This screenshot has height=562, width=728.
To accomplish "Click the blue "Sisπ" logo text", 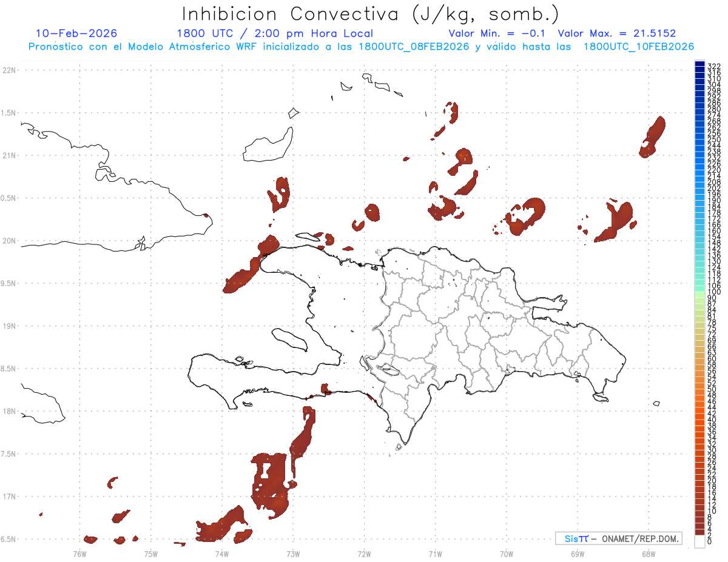I will (576, 538).
